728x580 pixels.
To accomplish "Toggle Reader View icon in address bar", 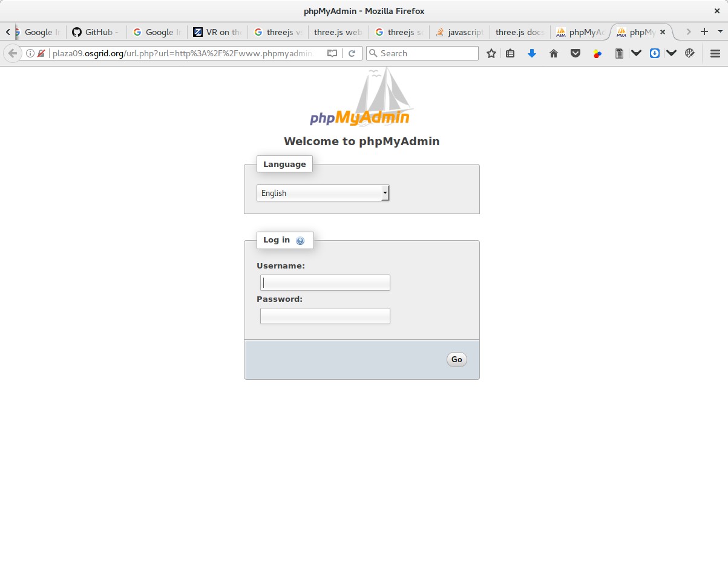I will click(332, 53).
